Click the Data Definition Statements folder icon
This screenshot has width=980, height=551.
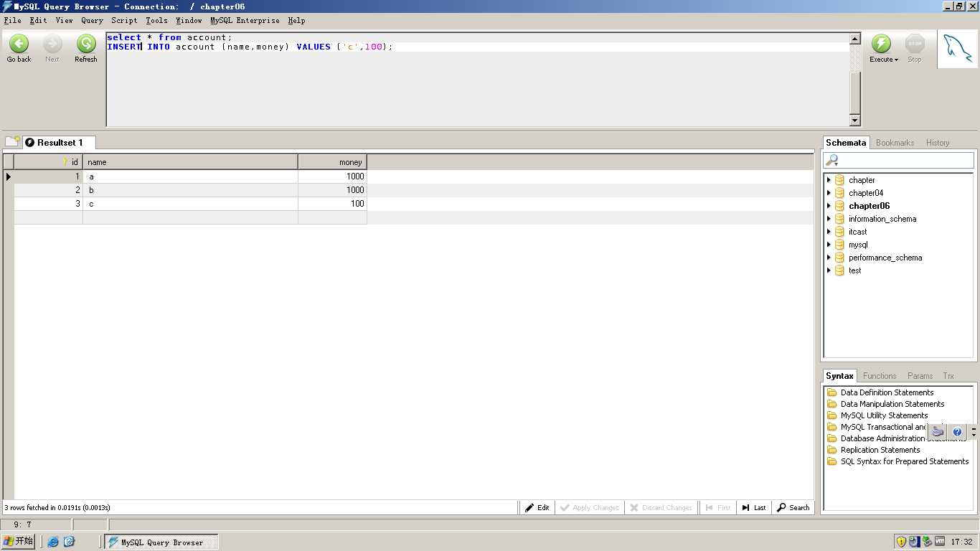(832, 392)
